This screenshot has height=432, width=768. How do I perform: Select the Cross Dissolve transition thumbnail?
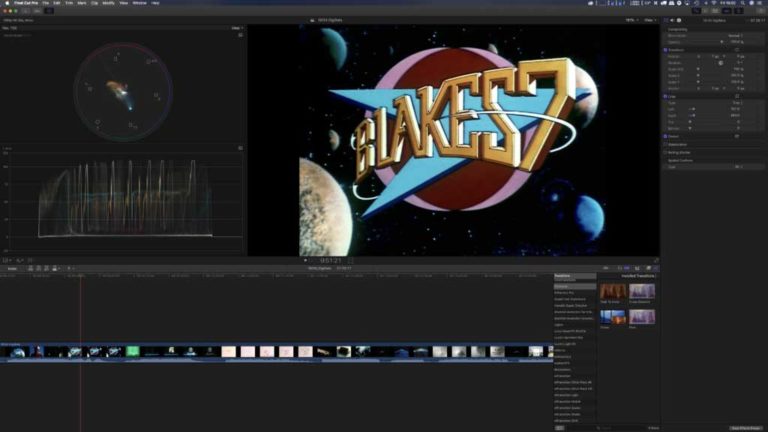(642, 291)
